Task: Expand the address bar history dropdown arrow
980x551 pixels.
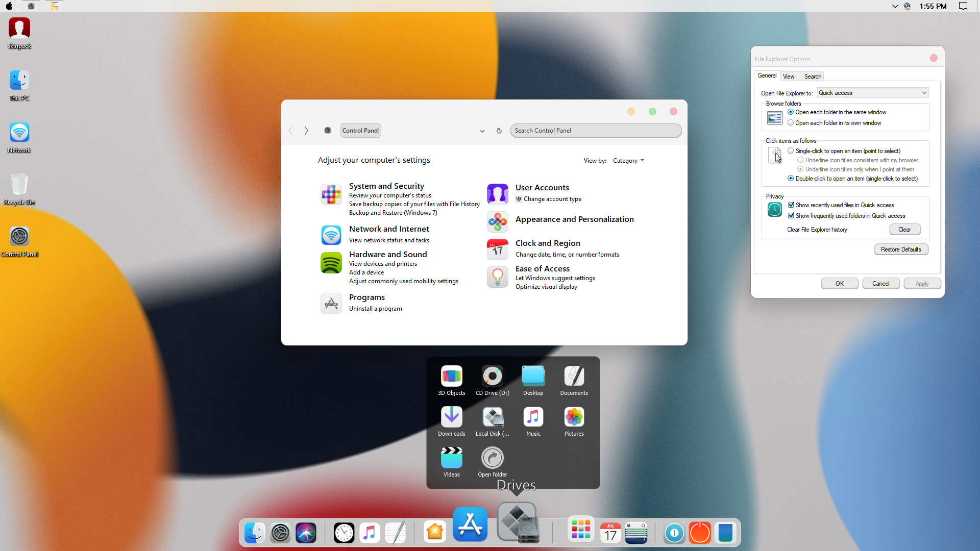Action: point(482,131)
